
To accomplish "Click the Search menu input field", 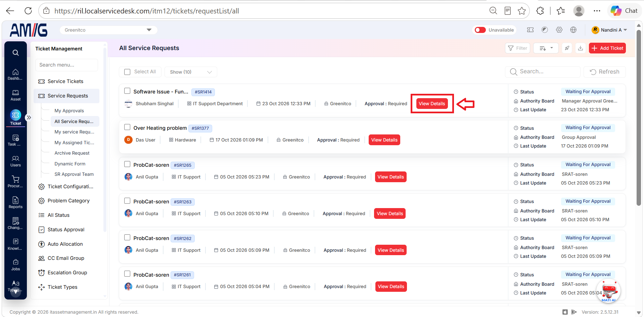I will pos(66,65).
